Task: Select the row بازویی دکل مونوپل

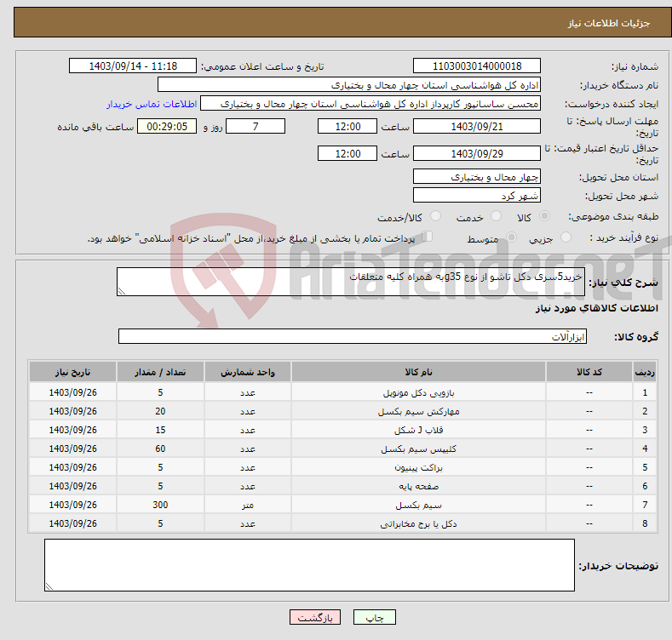Action: (343, 392)
